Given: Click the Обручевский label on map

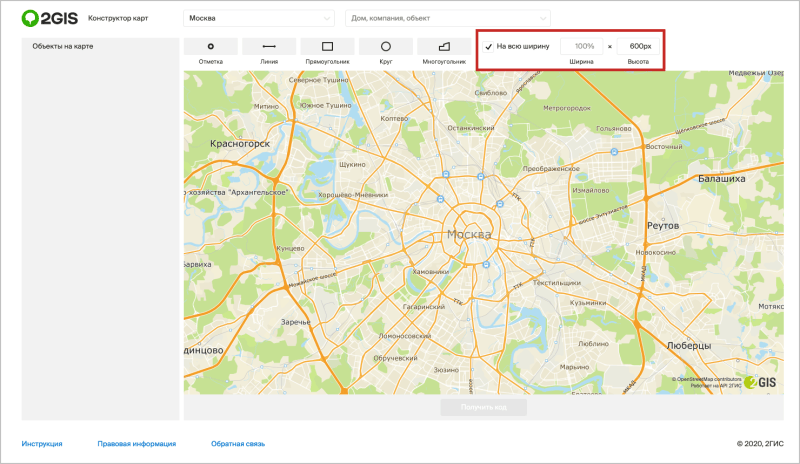Looking at the screenshot, I should pos(395,358).
